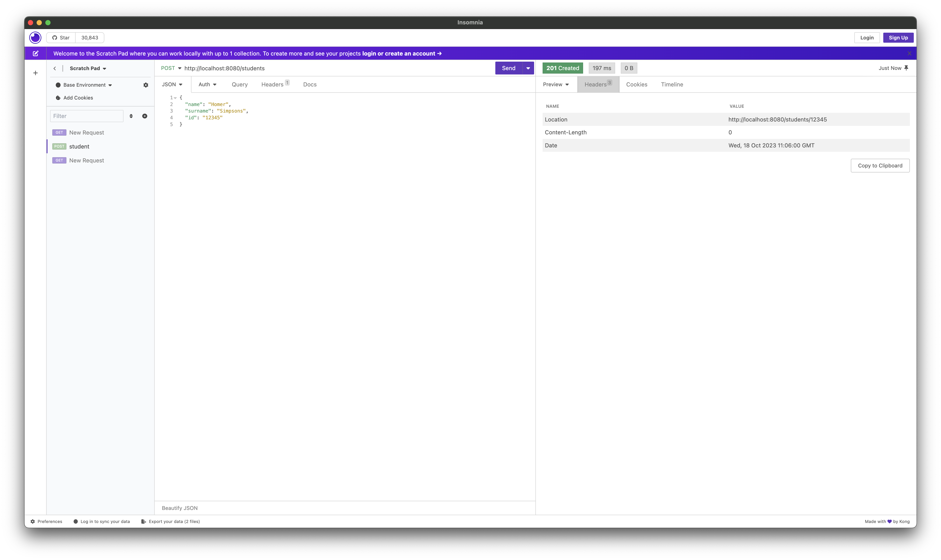Click the Date header value
This screenshot has height=560, width=941.
click(771, 146)
